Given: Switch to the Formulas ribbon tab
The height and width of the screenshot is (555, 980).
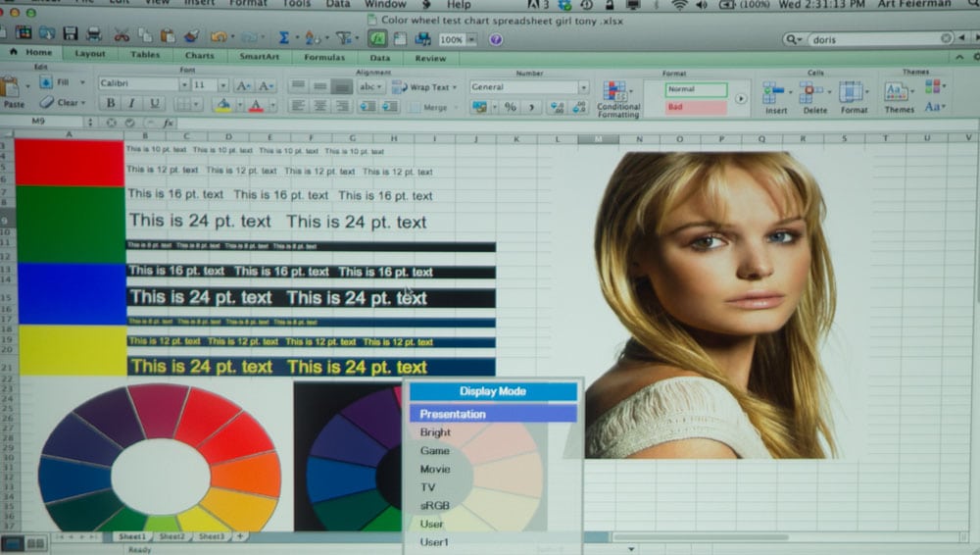Looking at the screenshot, I should 323,57.
